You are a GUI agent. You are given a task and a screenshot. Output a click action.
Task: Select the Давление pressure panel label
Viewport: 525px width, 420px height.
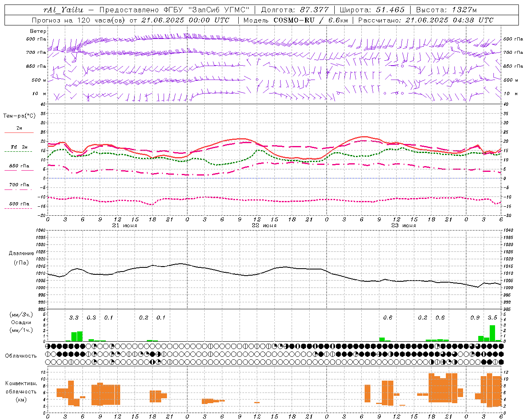(21, 253)
